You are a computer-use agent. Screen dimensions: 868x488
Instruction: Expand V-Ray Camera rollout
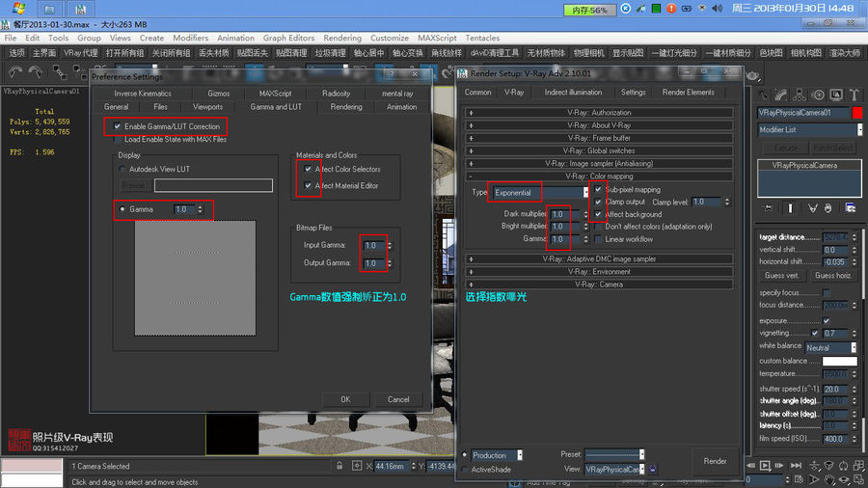599,285
